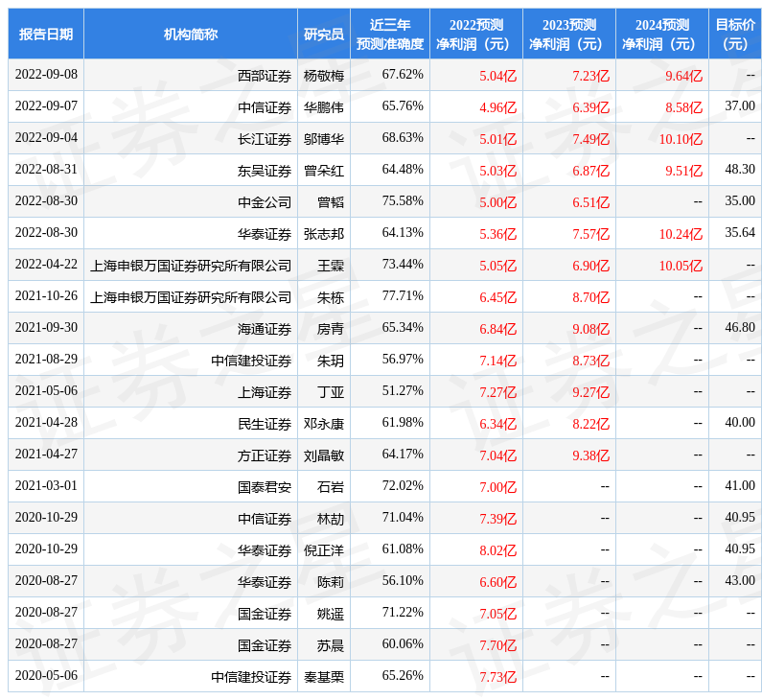This screenshot has width=762, height=700.
Task: Click the 7.23亿 profit forecast
Action: point(591,76)
